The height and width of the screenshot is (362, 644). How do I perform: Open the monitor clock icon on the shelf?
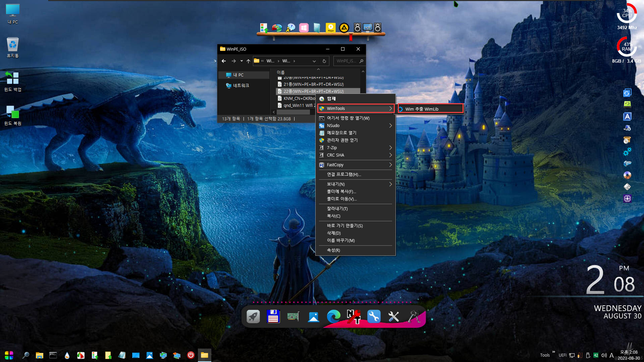pyautogui.click(x=368, y=28)
